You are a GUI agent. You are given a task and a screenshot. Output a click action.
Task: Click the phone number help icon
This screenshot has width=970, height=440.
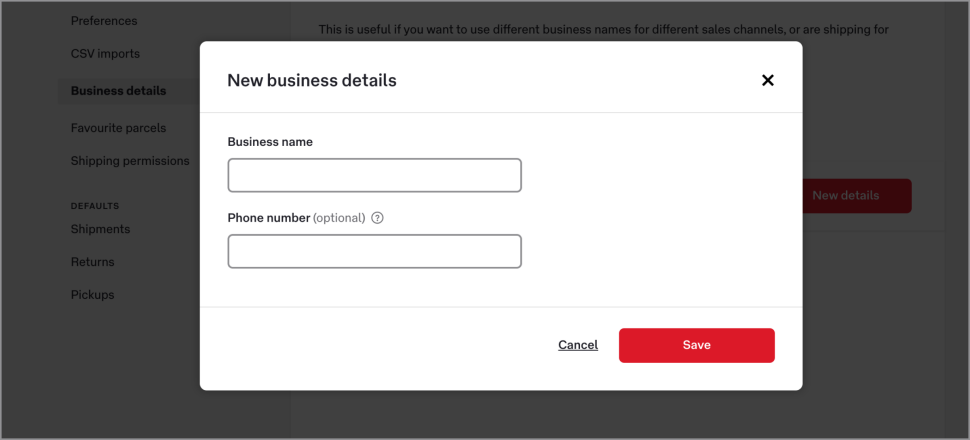point(377,218)
